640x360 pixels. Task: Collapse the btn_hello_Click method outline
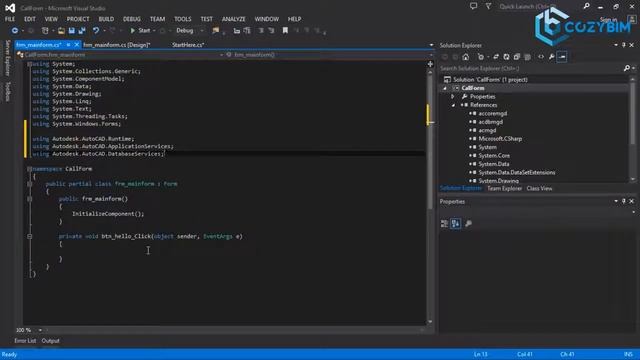(29, 236)
